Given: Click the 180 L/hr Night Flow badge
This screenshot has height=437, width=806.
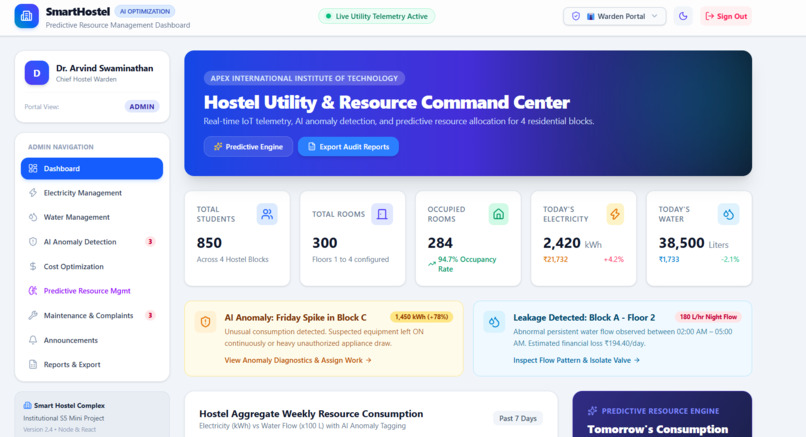Looking at the screenshot, I should coord(708,317).
